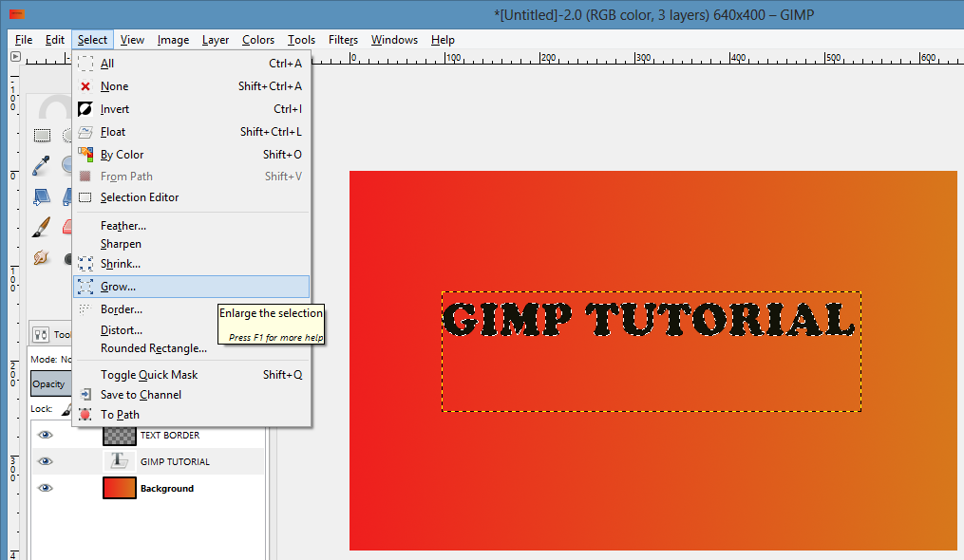Hide the TEXT BORDER layer
Screen dimensions: 964x560
(x=45, y=436)
